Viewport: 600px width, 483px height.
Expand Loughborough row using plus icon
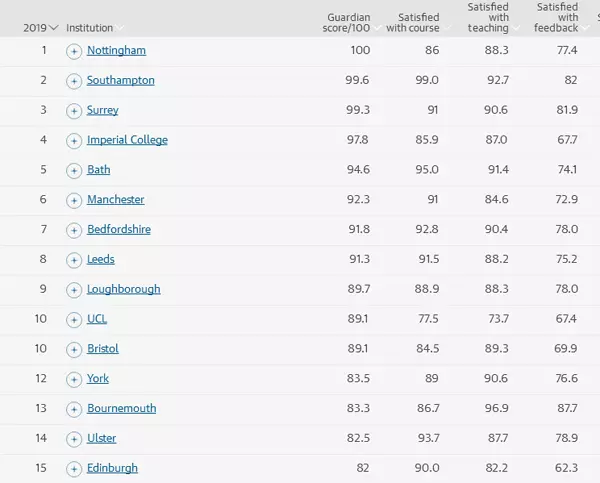click(74, 290)
